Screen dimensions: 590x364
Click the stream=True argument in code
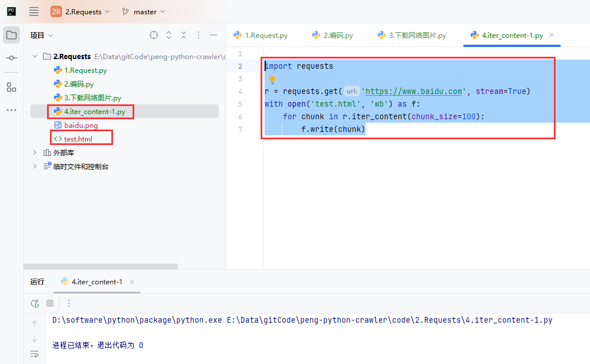click(501, 91)
